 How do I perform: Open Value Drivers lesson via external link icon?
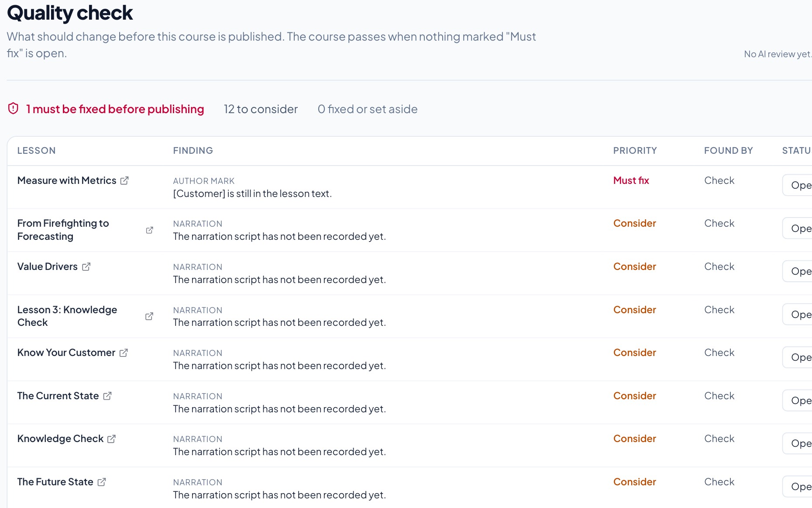coord(86,266)
